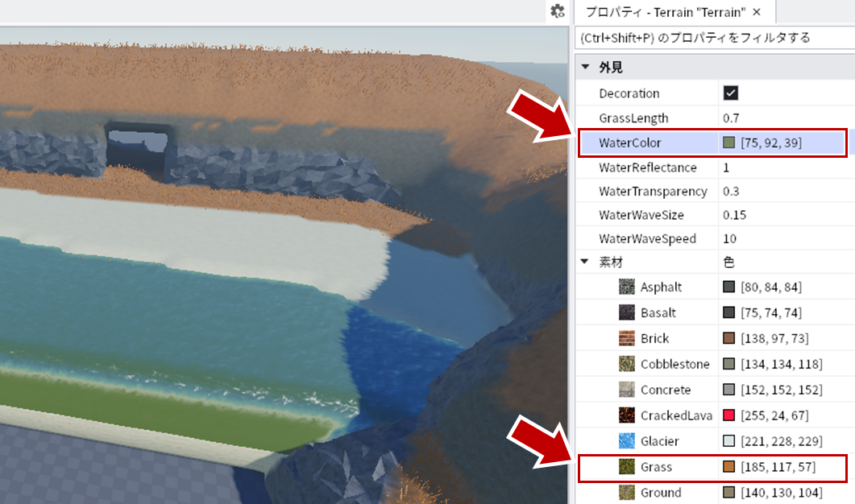Collapse the 外見 section

click(x=585, y=67)
